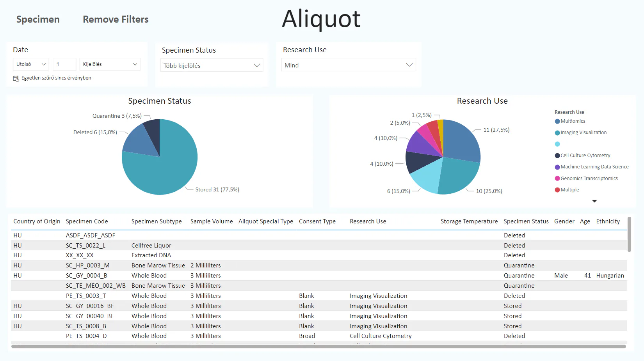Sort by Specimen Status table column header
The width and height of the screenshot is (644, 361).
click(526, 221)
